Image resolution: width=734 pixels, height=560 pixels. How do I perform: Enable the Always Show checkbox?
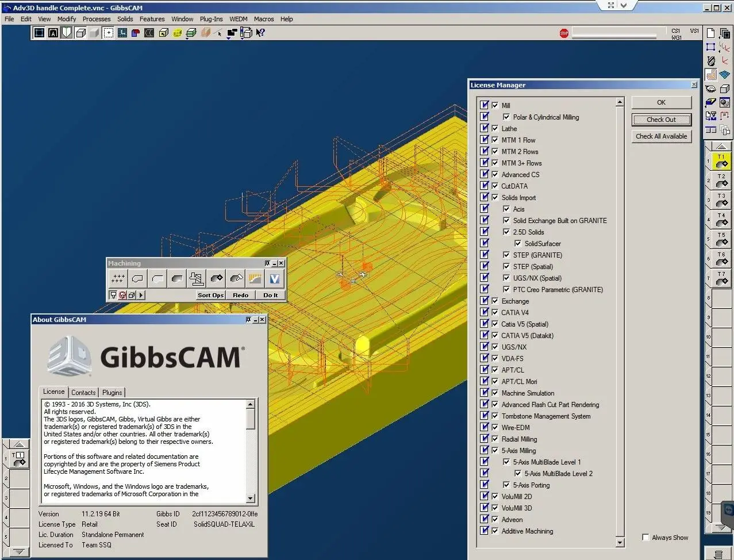pyautogui.click(x=645, y=538)
